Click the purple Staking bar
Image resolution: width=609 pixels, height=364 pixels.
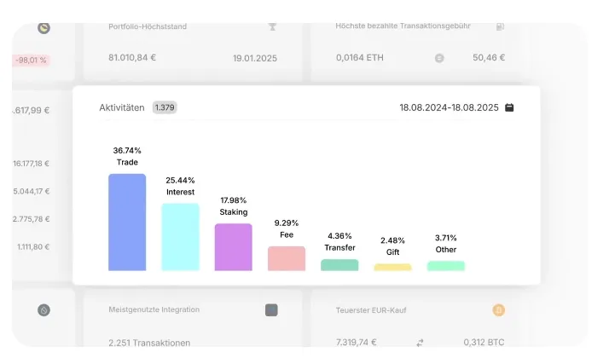click(234, 247)
